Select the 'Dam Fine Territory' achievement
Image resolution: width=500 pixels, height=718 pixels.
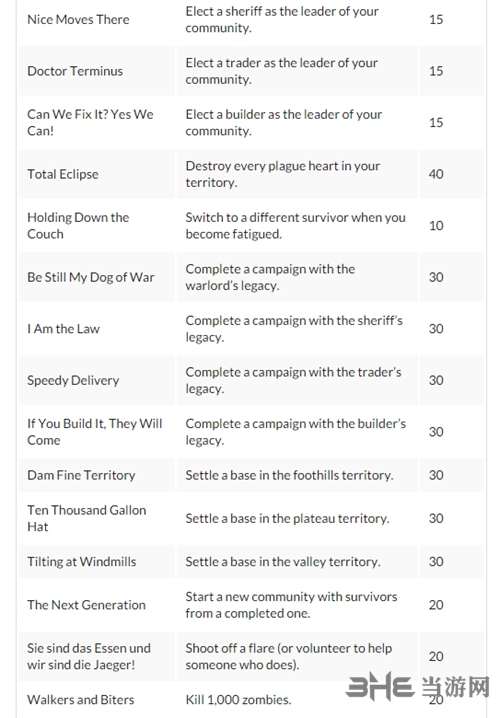coord(81,475)
